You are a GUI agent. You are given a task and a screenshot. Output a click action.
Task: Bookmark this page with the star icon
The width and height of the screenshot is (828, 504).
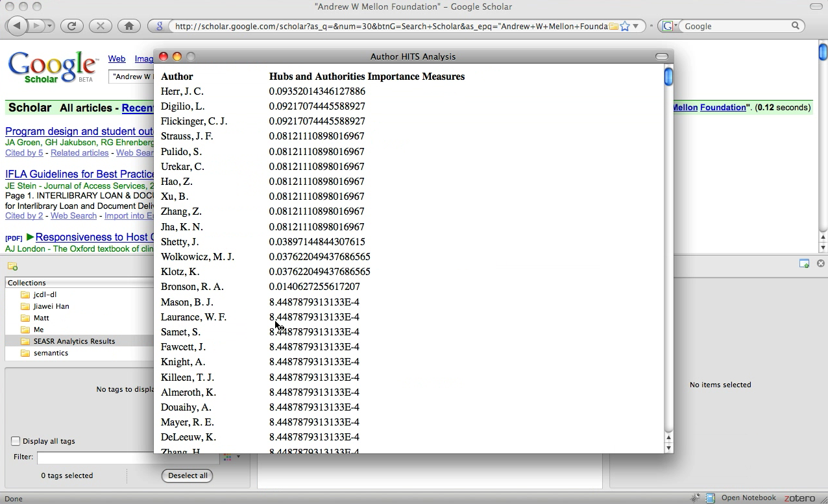point(624,27)
